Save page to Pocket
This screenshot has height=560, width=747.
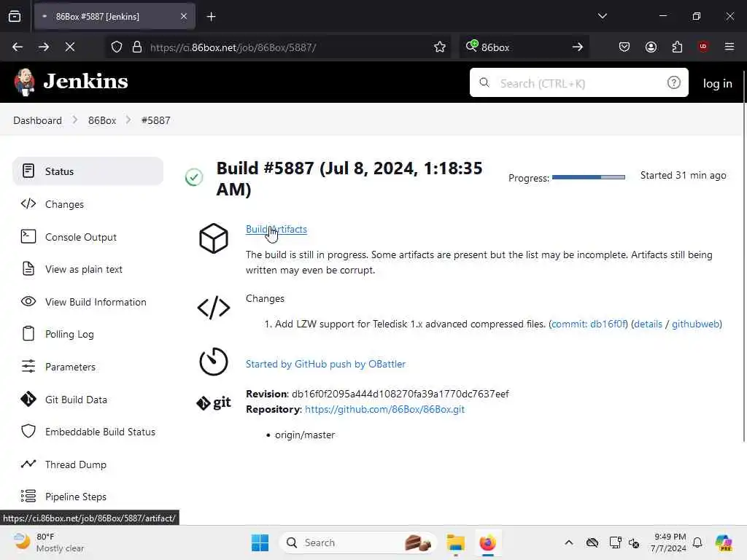click(624, 47)
